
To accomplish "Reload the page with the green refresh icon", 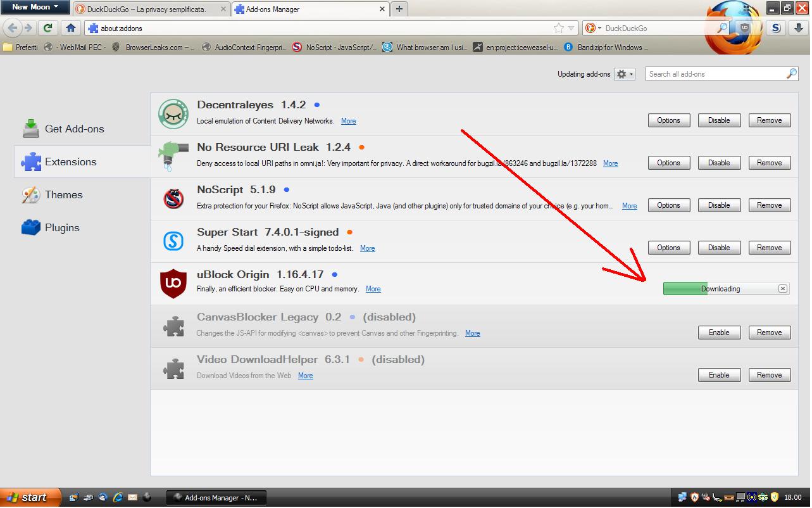I will (x=47, y=28).
